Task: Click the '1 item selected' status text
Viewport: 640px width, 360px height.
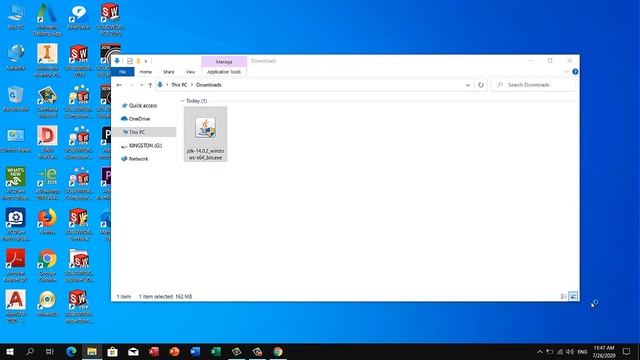Action: tap(156, 297)
